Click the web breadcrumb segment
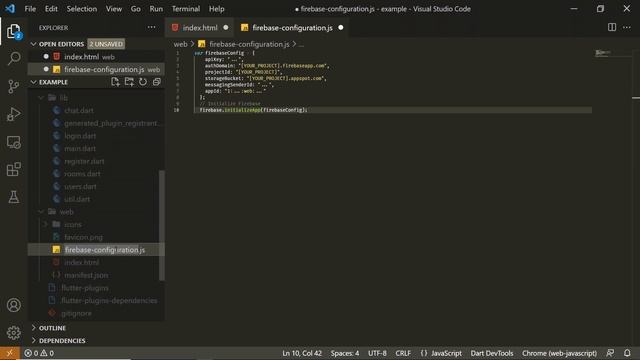 (x=180, y=44)
